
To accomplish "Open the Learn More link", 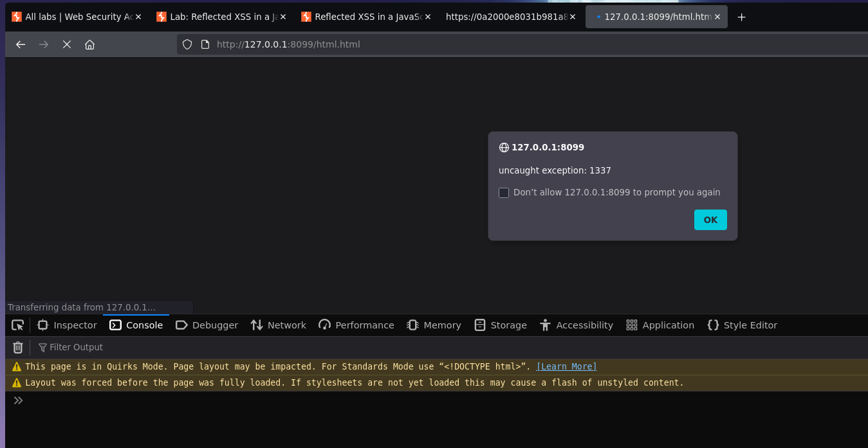I will click(566, 366).
